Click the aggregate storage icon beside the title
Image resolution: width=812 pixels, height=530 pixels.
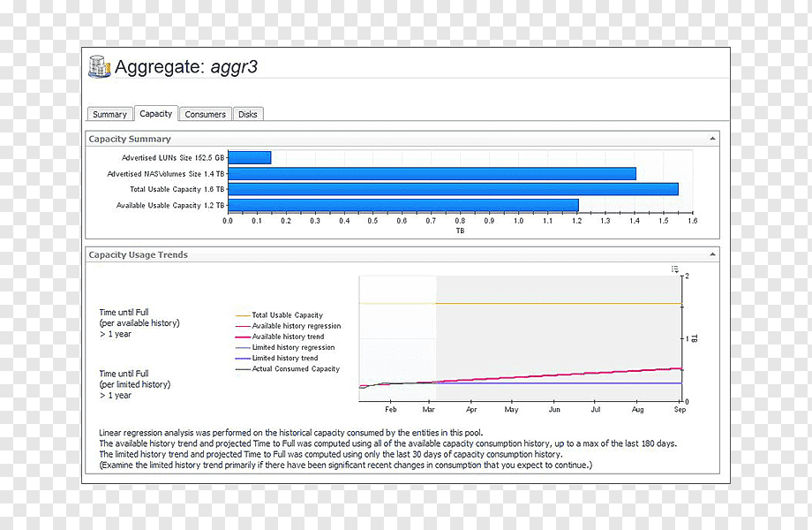pos(100,66)
